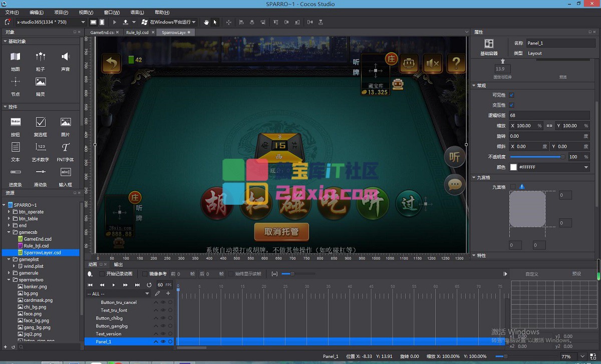Click the publish upload icon in toolbar
This screenshot has height=364, width=601.
(x=125, y=22)
